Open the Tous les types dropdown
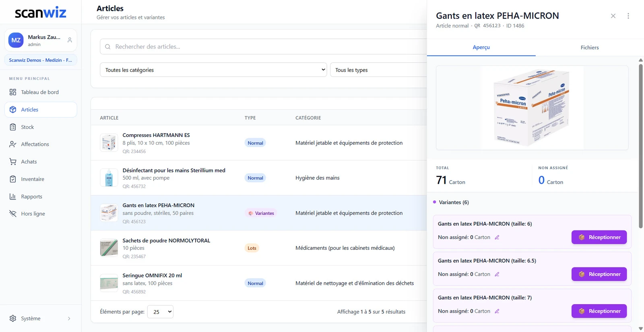 click(x=378, y=70)
